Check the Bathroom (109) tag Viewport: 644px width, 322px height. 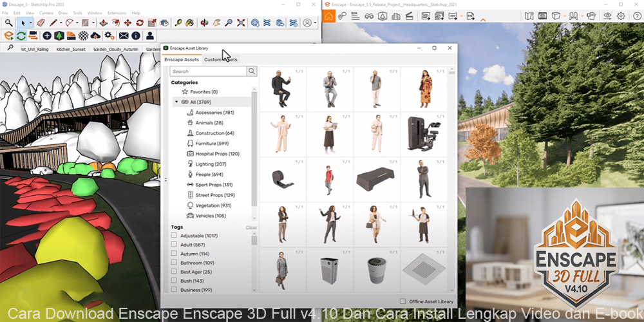click(174, 263)
